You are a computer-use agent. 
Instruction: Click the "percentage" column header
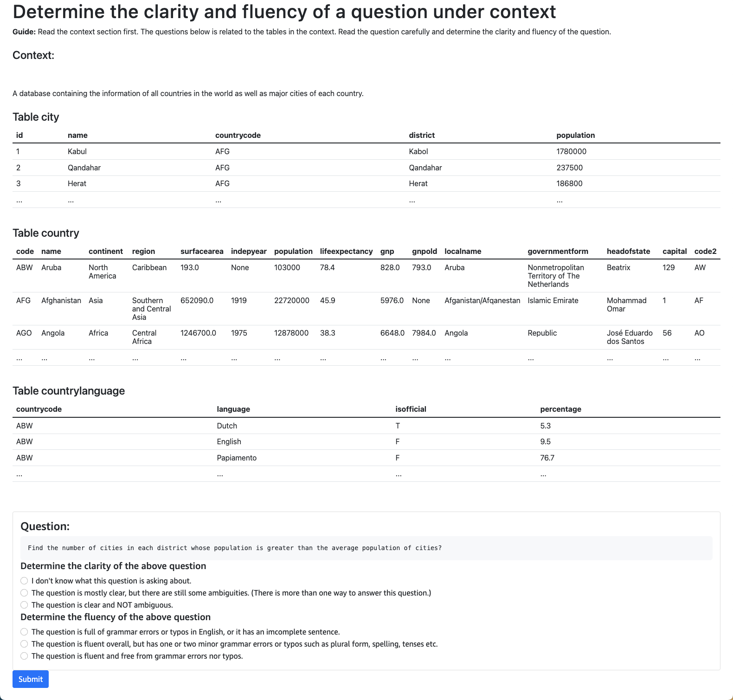[560, 409]
